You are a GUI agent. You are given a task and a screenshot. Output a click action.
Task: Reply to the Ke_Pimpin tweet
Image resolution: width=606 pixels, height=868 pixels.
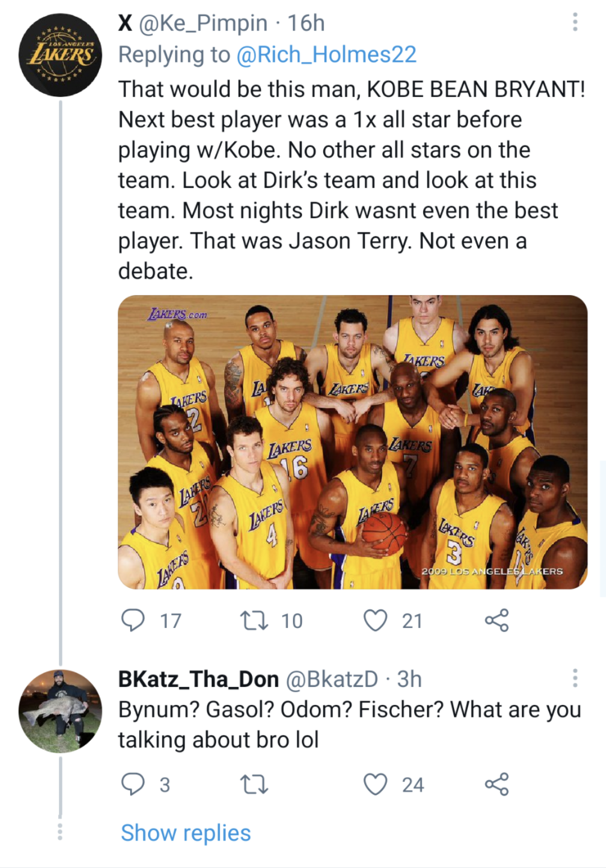coord(133,620)
